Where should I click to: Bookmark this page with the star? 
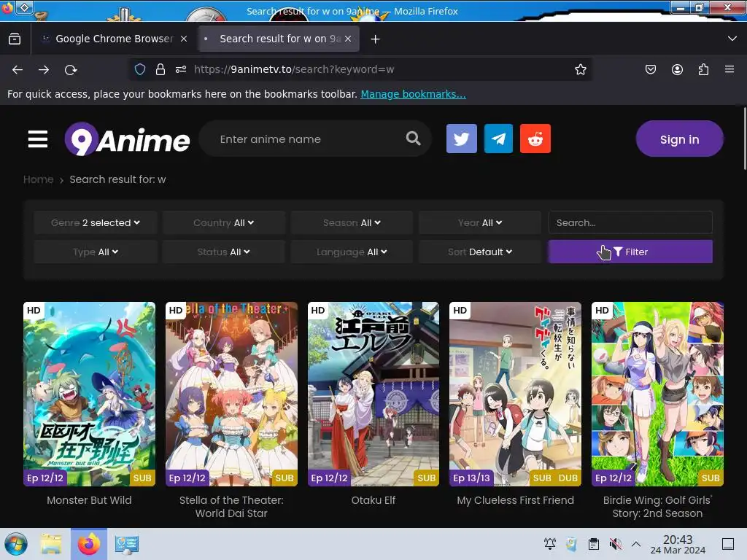[580, 69]
